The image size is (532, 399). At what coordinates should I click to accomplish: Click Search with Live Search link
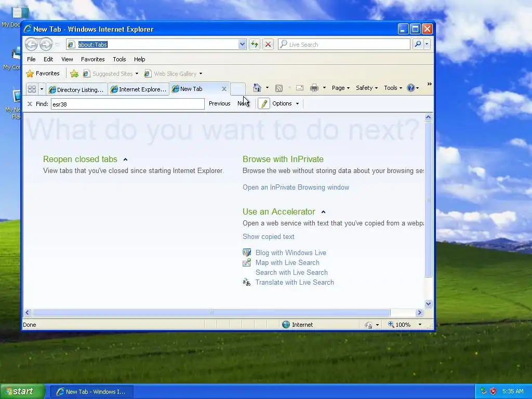[x=291, y=272]
